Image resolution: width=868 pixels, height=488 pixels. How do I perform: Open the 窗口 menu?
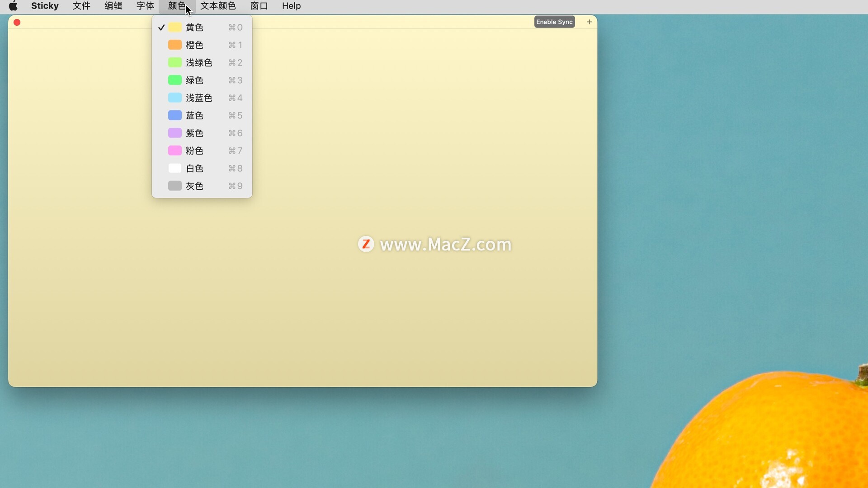(259, 6)
